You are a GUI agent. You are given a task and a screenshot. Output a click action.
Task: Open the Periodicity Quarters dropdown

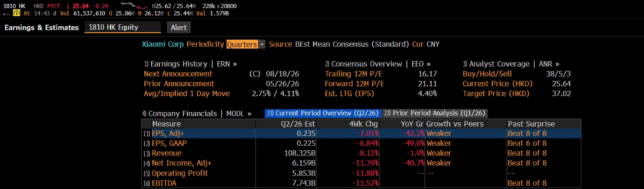[x=246, y=44]
